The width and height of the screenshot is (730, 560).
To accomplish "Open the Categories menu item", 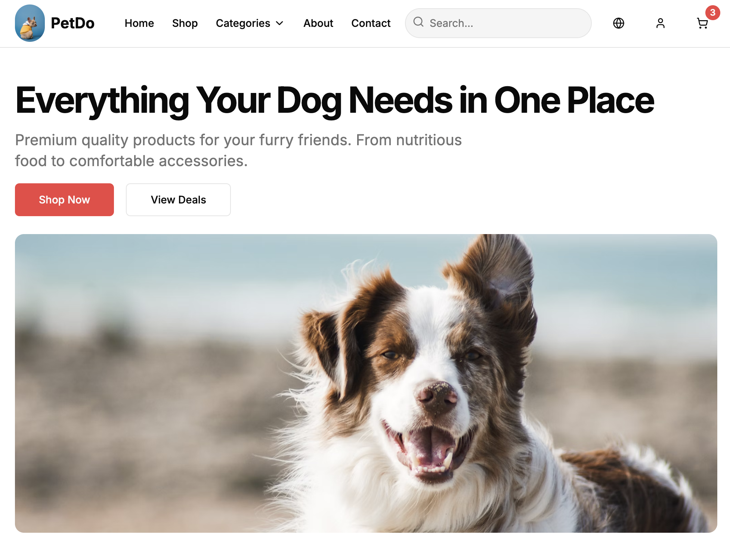I will coord(250,23).
